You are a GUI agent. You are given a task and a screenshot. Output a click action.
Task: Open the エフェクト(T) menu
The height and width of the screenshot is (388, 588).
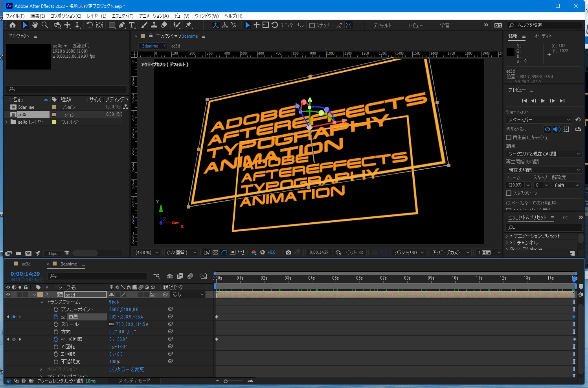(x=123, y=16)
